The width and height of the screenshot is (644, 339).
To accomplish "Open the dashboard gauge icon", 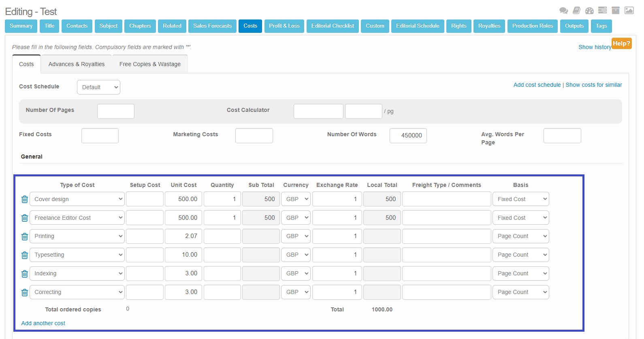I will click(589, 11).
